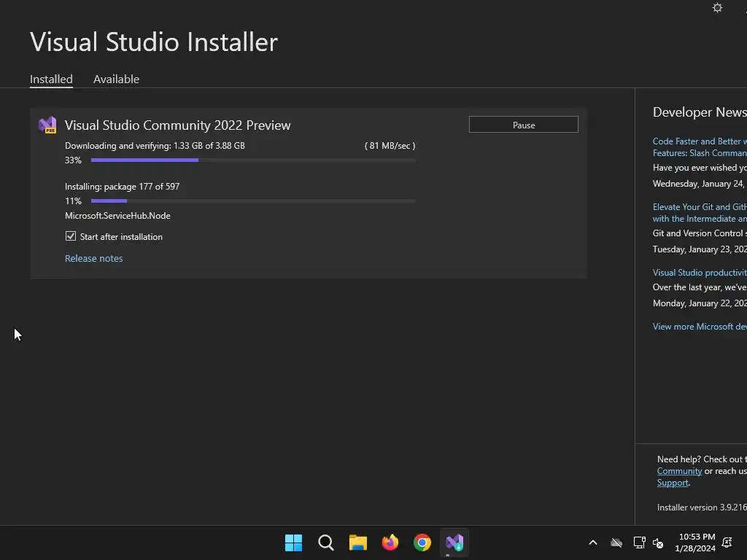Open Firefox from taskbar
The width and height of the screenshot is (747, 560).
(390, 542)
